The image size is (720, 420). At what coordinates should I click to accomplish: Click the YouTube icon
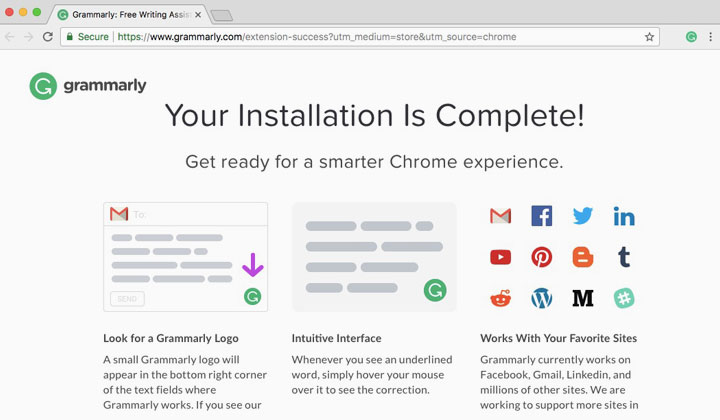[x=500, y=257]
